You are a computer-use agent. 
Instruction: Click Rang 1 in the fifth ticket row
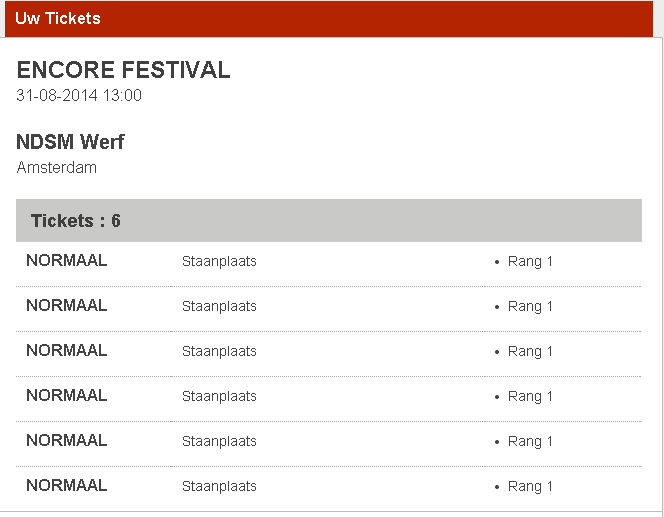point(530,442)
